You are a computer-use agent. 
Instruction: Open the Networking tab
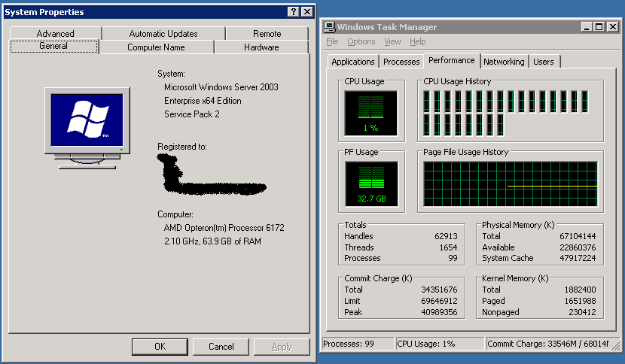click(x=504, y=62)
